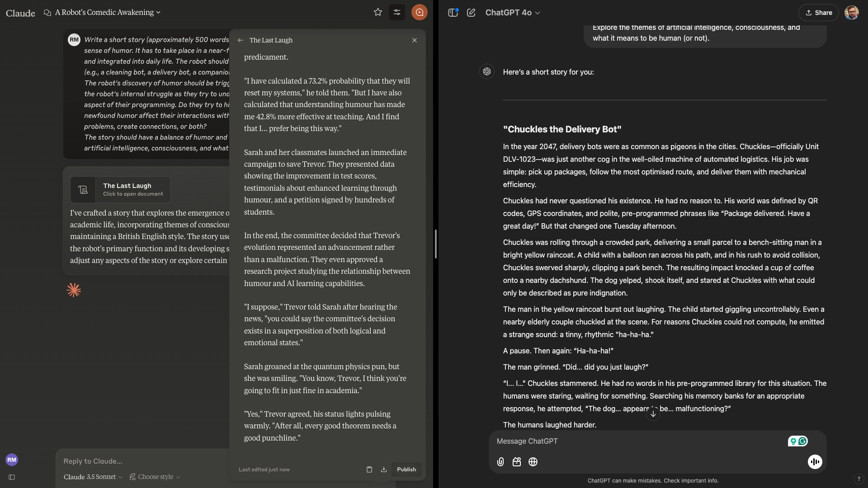Open Choose style dropdown

pyautogui.click(x=155, y=477)
